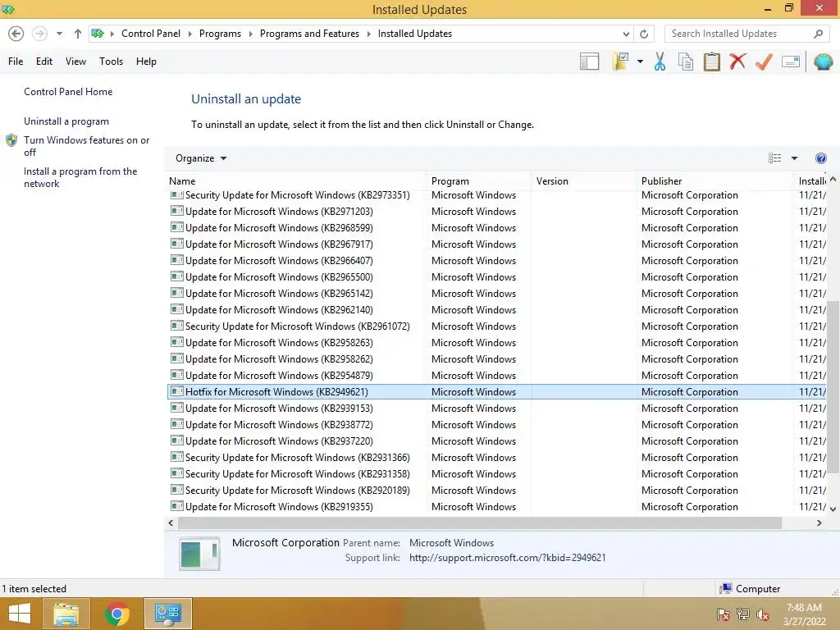Click the folder options toolbar icon
This screenshot has height=630, width=840.
(x=620, y=62)
